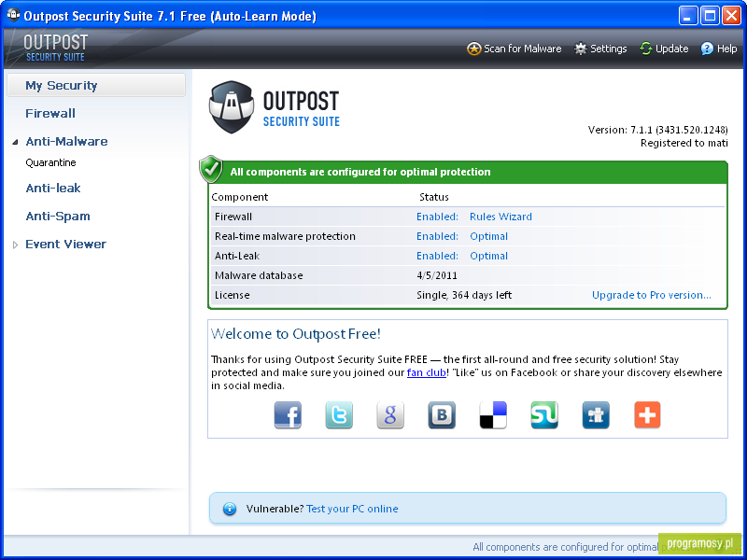Click the Outpost Security Suite shield logo
The width and height of the screenshot is (747, 560).
pyautogui.click(x=231, y=107)
